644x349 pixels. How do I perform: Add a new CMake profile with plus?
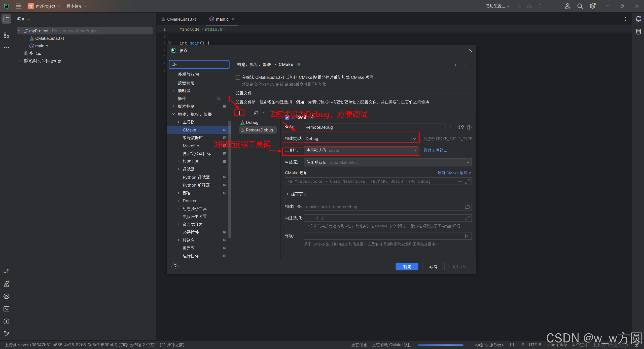pyautogui.click(x=239, y=113)
